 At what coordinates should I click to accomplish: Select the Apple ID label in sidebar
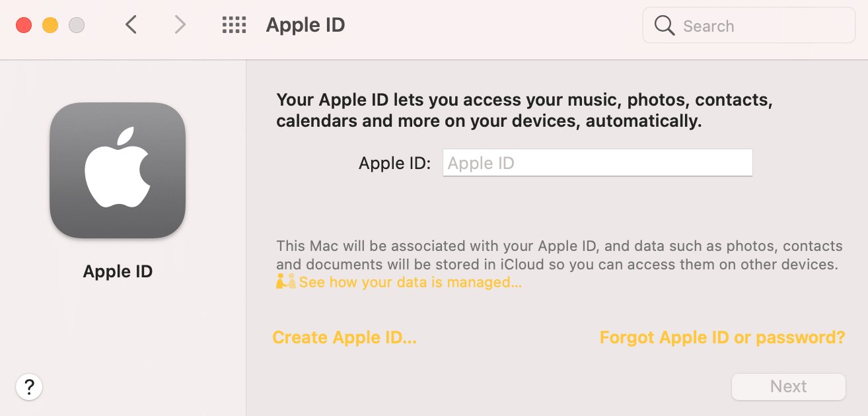tap(118, 271)
